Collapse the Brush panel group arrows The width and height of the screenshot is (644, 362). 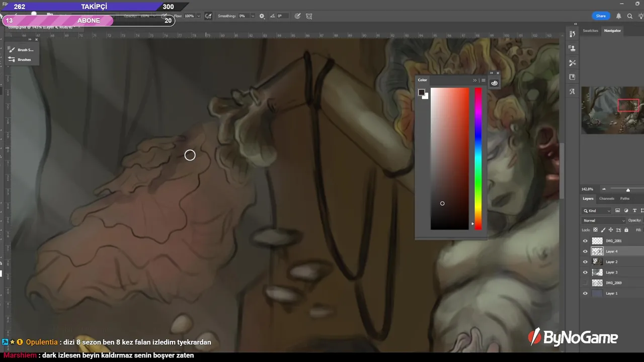(x=30, y=39)
